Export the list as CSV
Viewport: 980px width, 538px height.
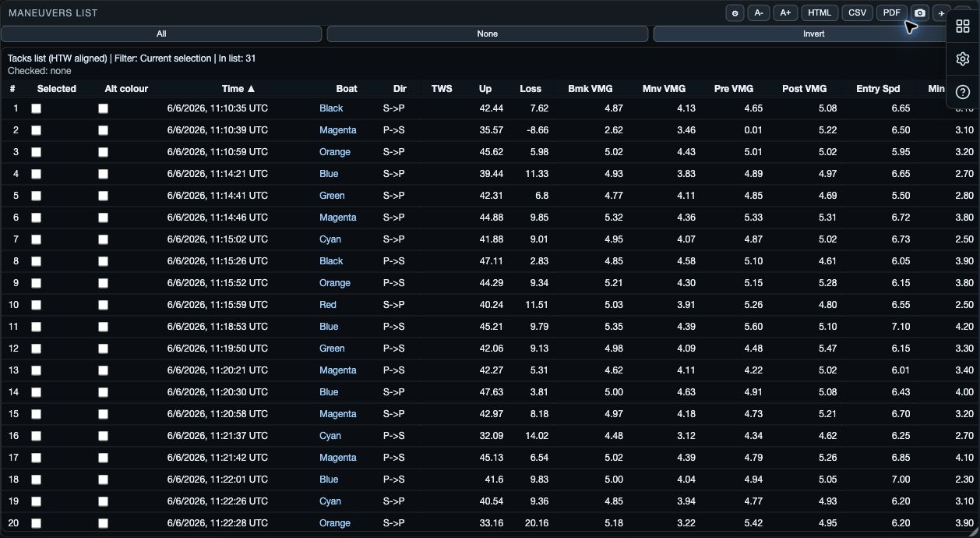(x=857, y=13)
